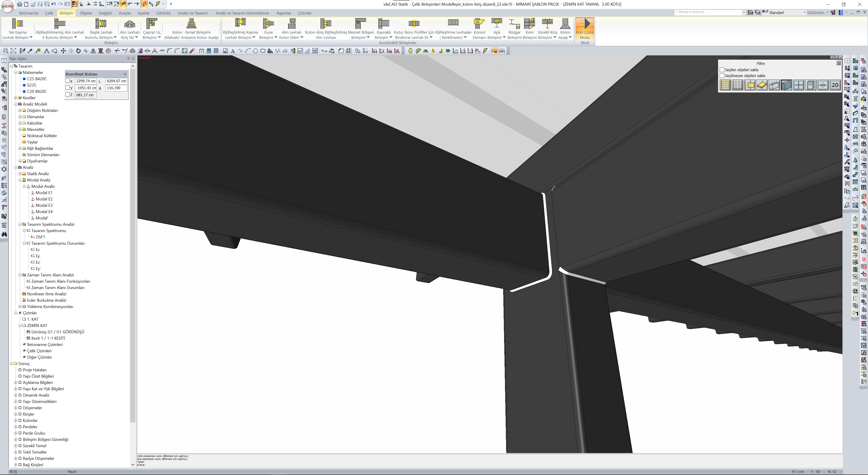868x475 pixels.
Task: Click the Konsol Elemanı ribbon icon
Action: pyautogui.click(x=479, y=24)
